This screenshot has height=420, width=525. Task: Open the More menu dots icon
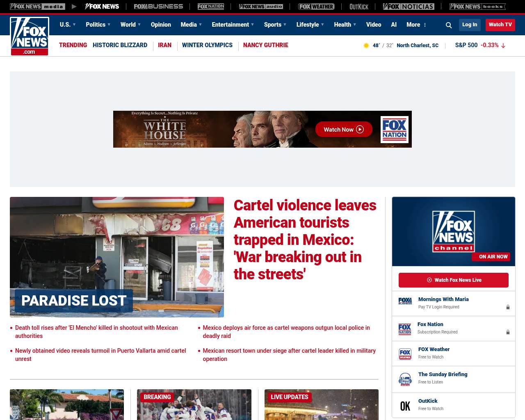425,25
